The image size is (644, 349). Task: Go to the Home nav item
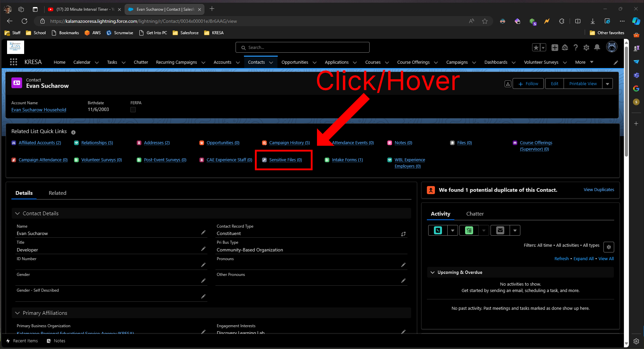tap(60, 62)
